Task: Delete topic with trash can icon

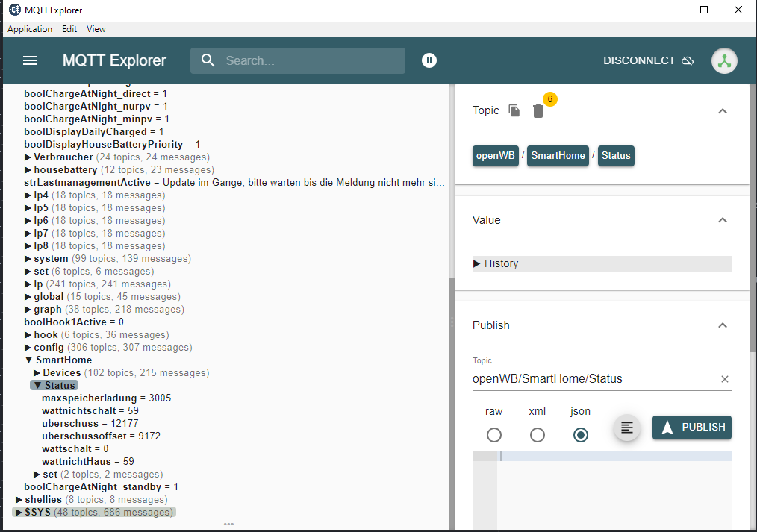Action: click(538, 111)
